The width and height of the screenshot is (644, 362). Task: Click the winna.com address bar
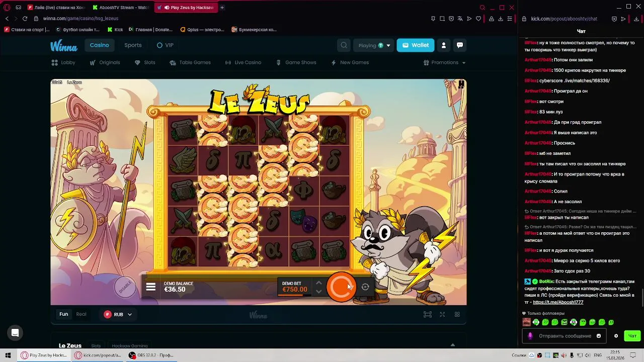80,19
